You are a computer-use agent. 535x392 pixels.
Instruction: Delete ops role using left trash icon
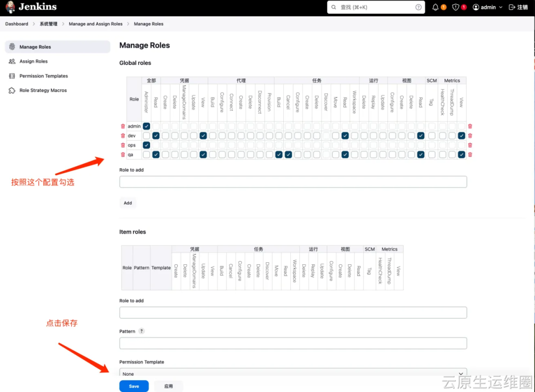click(x=123, y=145)
